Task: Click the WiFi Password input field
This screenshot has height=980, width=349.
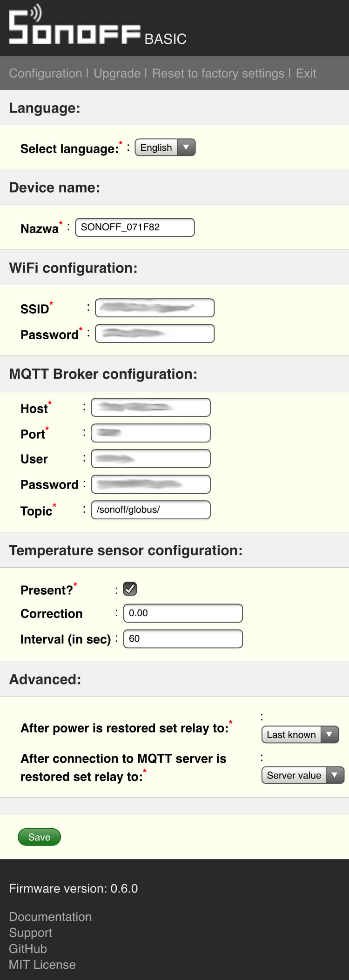Action: click(154, 334)
